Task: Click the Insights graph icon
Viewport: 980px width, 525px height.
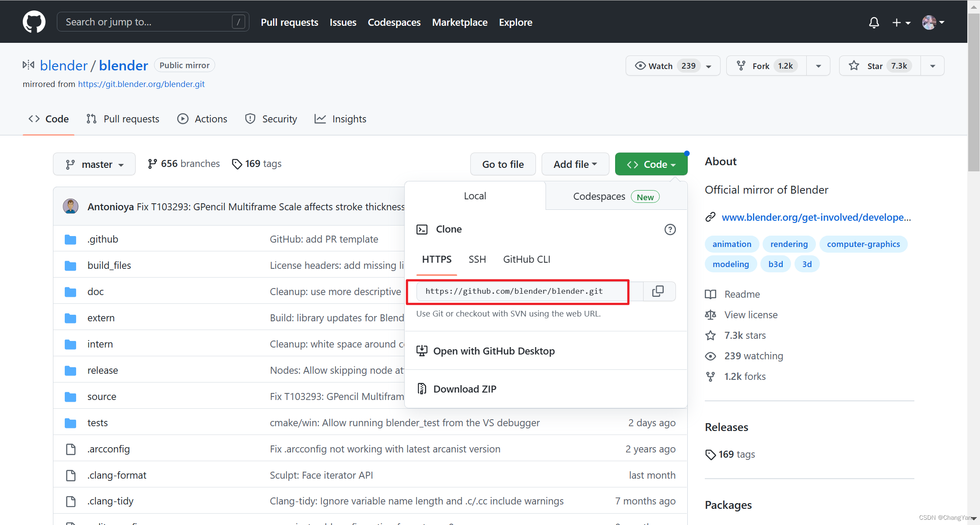Action: (x=320, y=119)
